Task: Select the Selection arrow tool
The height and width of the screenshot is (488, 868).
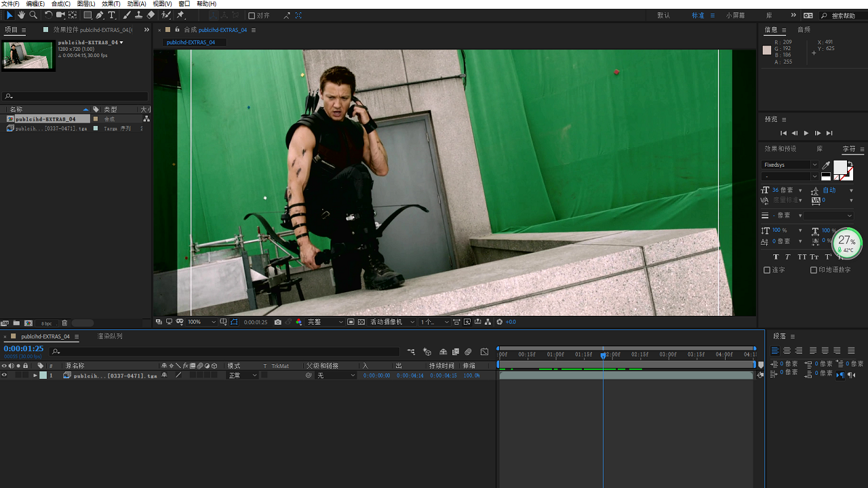Action: pos(9,15)
